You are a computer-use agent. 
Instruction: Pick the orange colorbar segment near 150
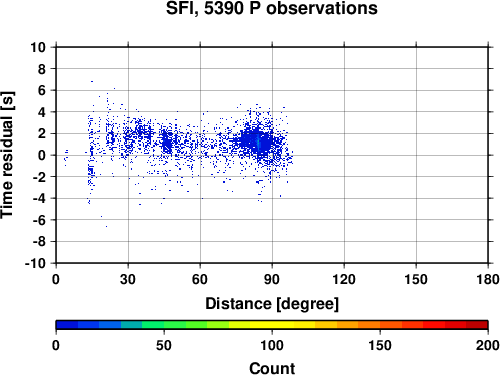coord(369,325)
